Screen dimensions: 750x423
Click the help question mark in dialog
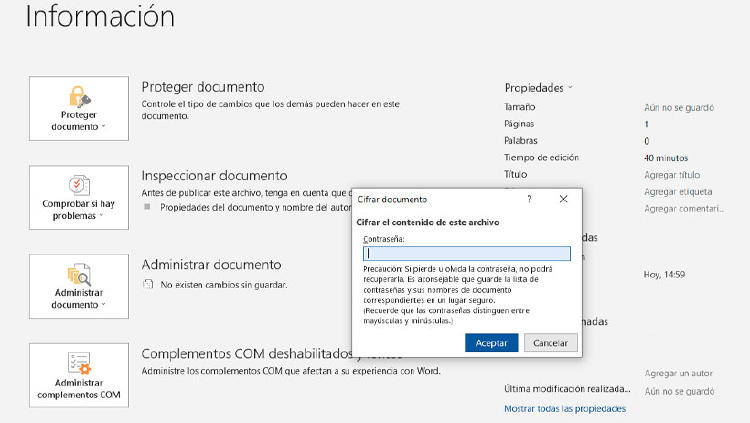[529, 199]
